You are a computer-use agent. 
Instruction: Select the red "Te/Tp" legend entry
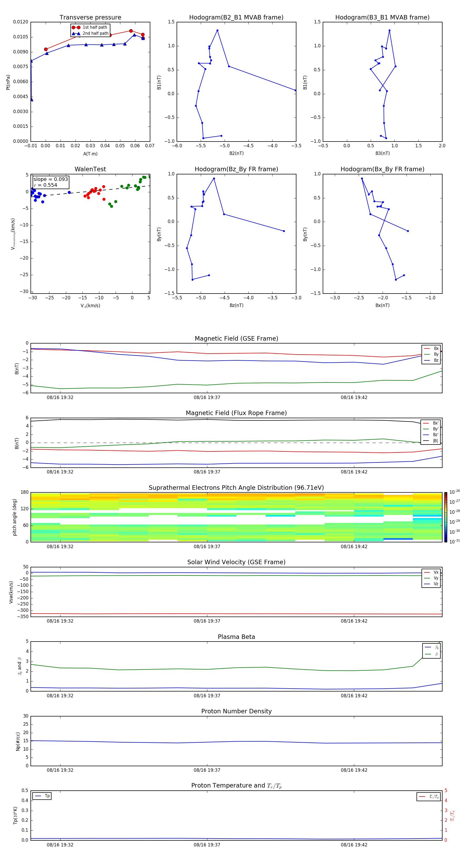click(429, 796)
